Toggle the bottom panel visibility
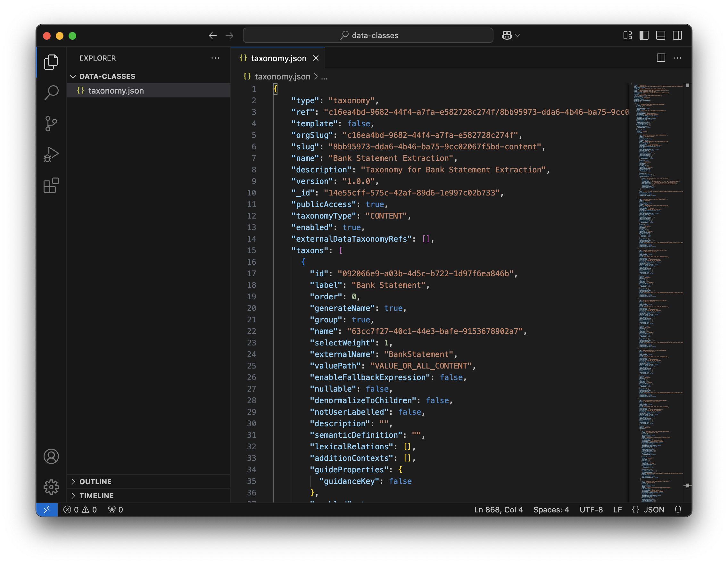The width and height of the screenshot is (728, 564). (661, 35)
